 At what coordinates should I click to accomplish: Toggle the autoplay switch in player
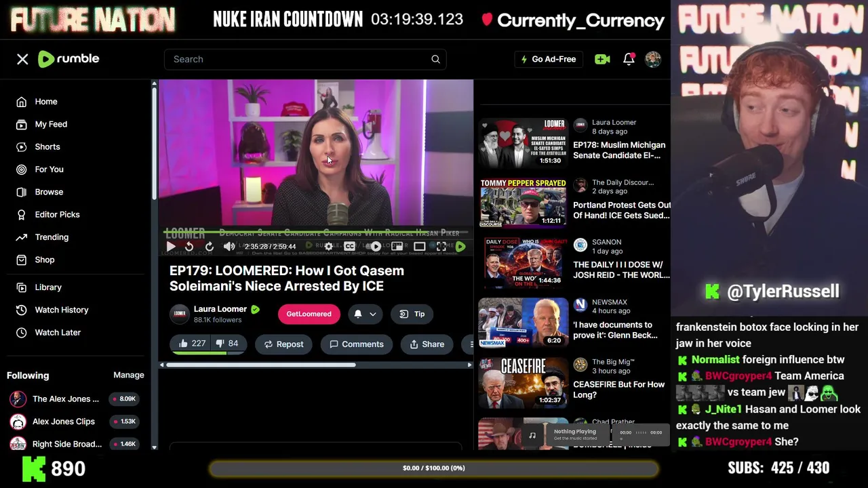click(374, 247)
